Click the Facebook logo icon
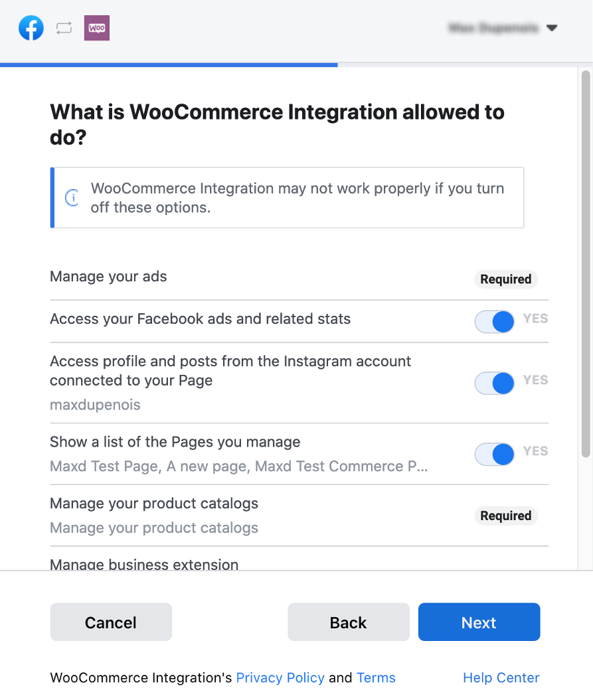The height and width of the screenshot is (700, 593). 31,28
